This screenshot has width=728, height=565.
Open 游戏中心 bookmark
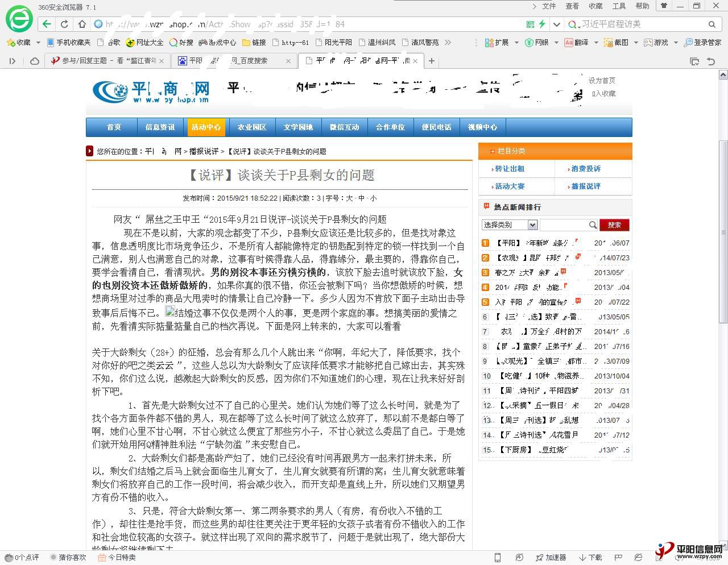coord(217,42)
